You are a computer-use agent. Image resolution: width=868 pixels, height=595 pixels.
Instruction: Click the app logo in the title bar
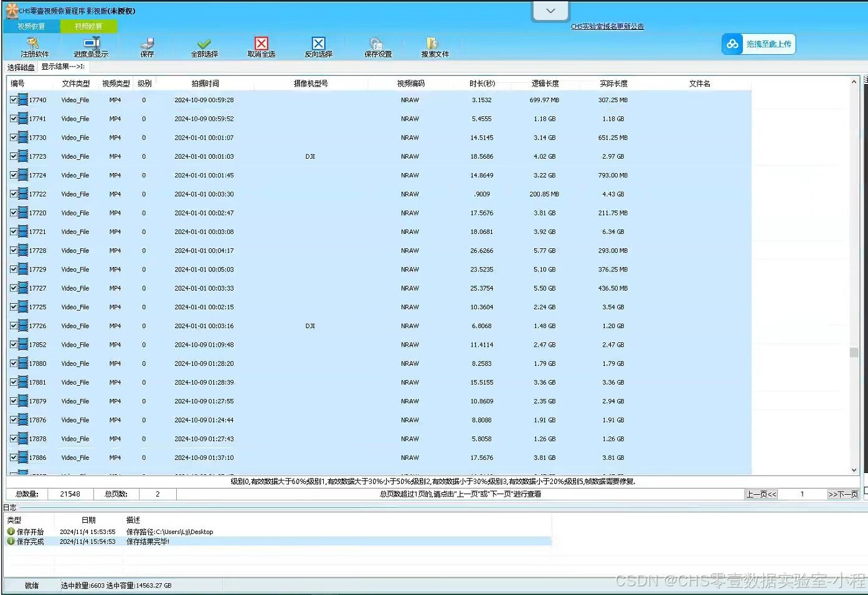coord(12,11)
